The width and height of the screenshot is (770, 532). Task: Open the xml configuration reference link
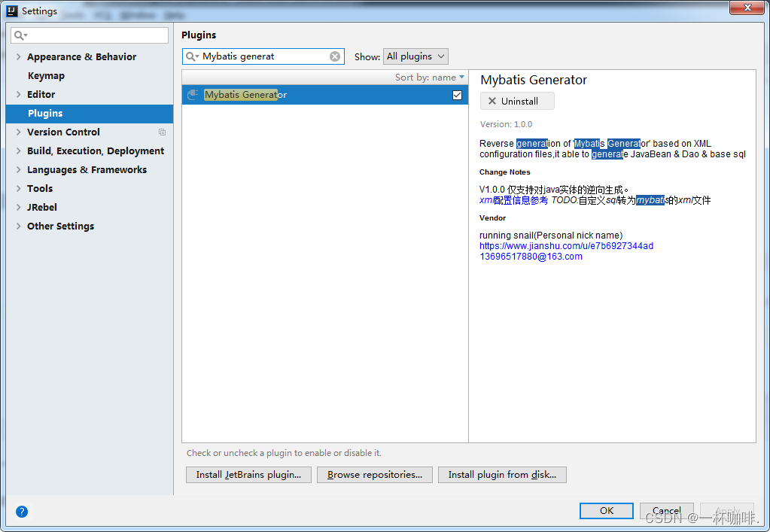point(513,200)
